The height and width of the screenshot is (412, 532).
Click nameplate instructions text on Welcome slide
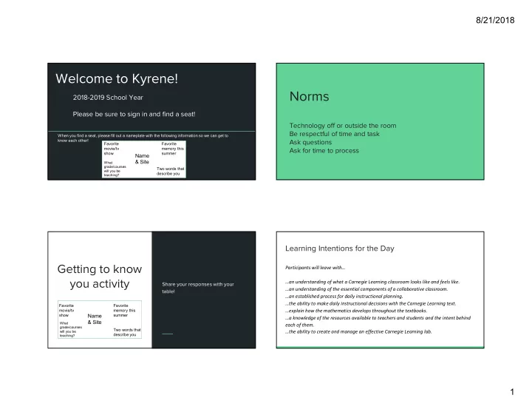coord(142,138)
